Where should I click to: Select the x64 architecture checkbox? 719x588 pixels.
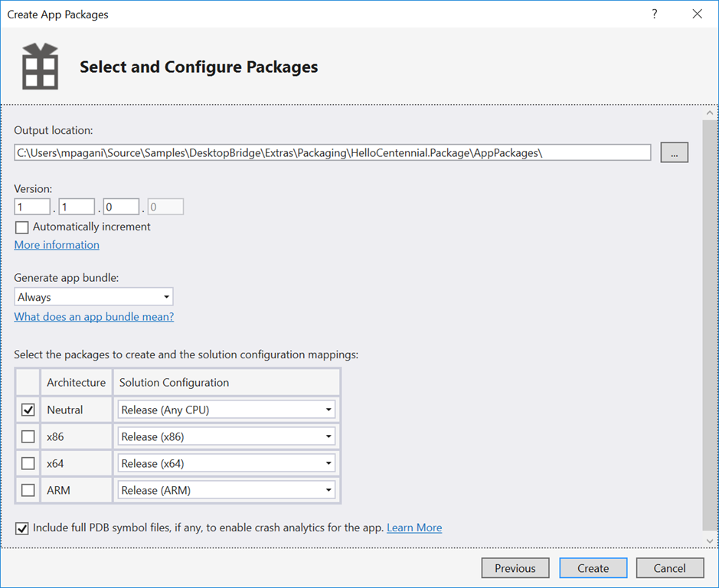click(28, 463)
